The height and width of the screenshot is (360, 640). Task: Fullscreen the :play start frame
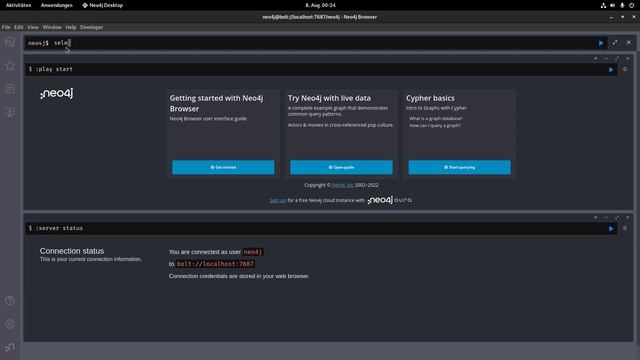pyautogui.click(x=617, y=58)
